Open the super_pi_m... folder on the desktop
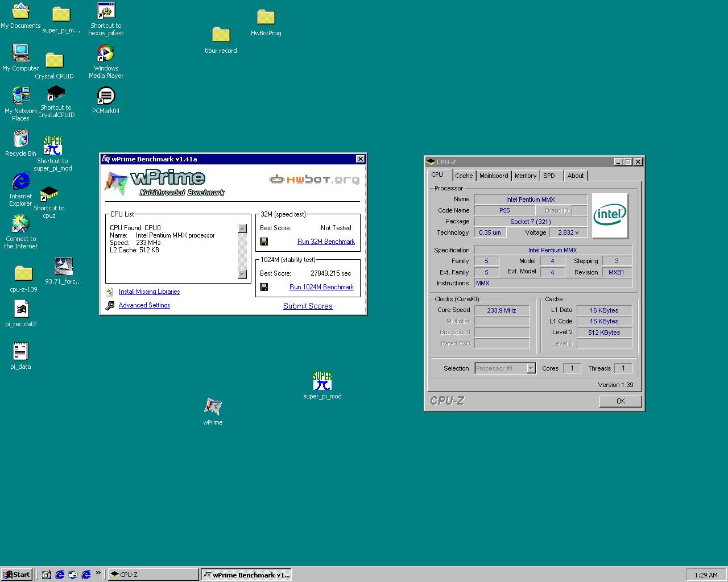Image resolution: width=728 pixels, height=582 pixels. (61, 20)
